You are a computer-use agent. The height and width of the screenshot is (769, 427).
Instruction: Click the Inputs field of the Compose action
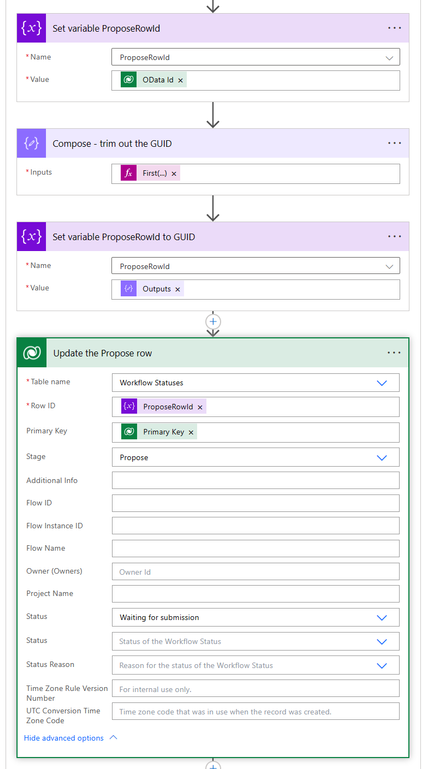(255, 174)
